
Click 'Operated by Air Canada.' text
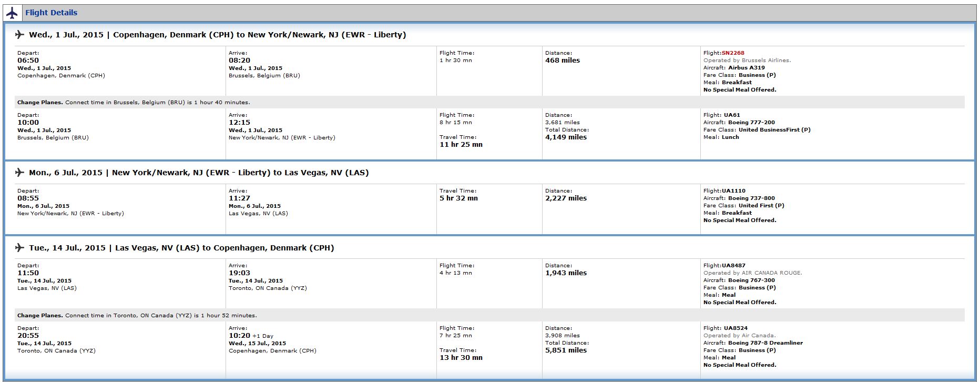coord(739,336)
